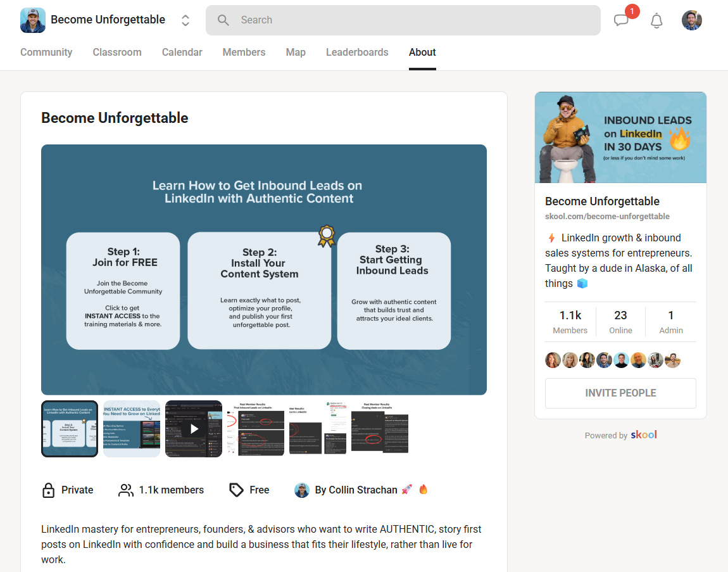Expand the group switcher chevrons
This screenshot has width=728, height=572.
(185, 20)
